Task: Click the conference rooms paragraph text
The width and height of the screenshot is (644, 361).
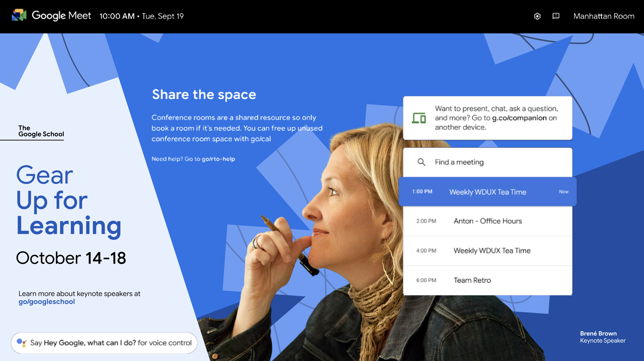Action: coord(237,128)
